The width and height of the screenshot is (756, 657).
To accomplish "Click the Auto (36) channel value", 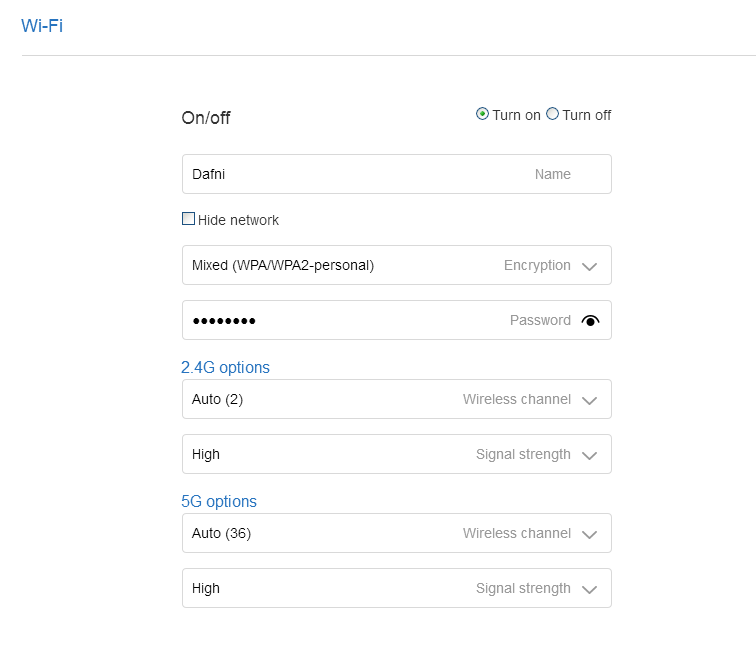I will click(221, 533).
